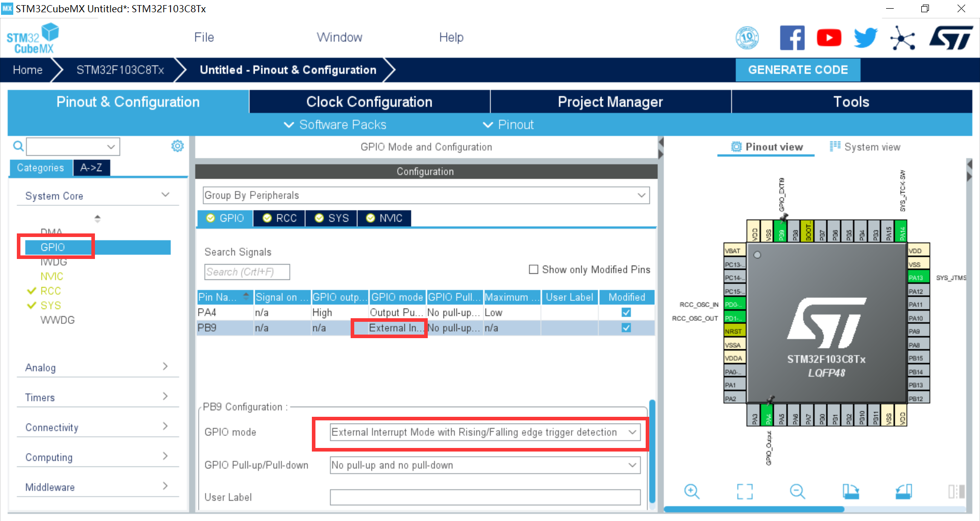Switch to System view tab
This screenshot has width=980, height=521.
pyautogui.click(x=865, y=147)
